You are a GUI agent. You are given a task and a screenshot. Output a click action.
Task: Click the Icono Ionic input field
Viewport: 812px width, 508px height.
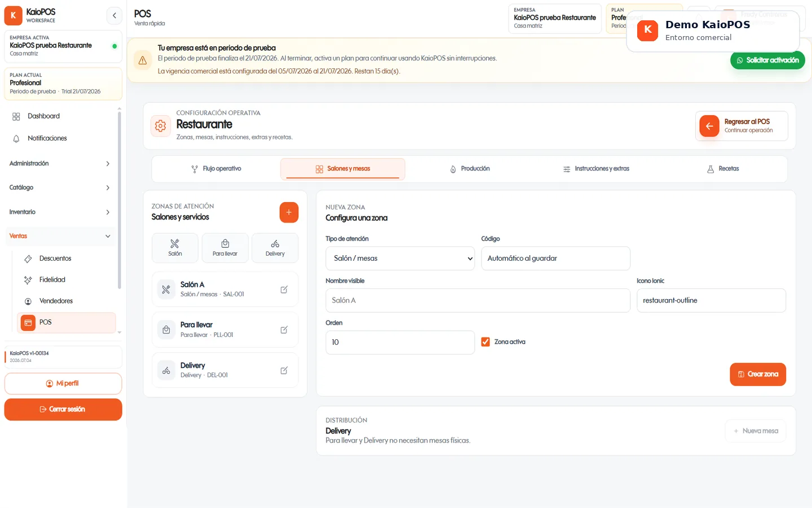coord(711,300)
